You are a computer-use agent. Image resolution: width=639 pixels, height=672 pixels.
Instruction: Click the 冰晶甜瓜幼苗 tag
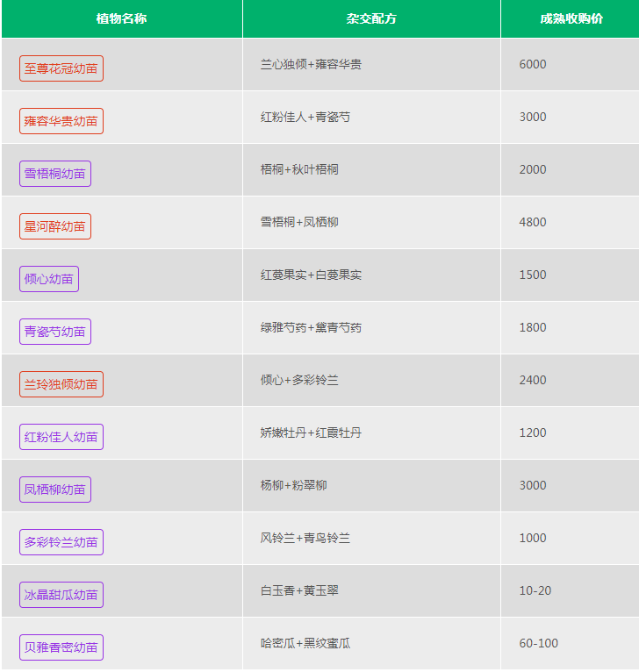(x=61, y=595)
